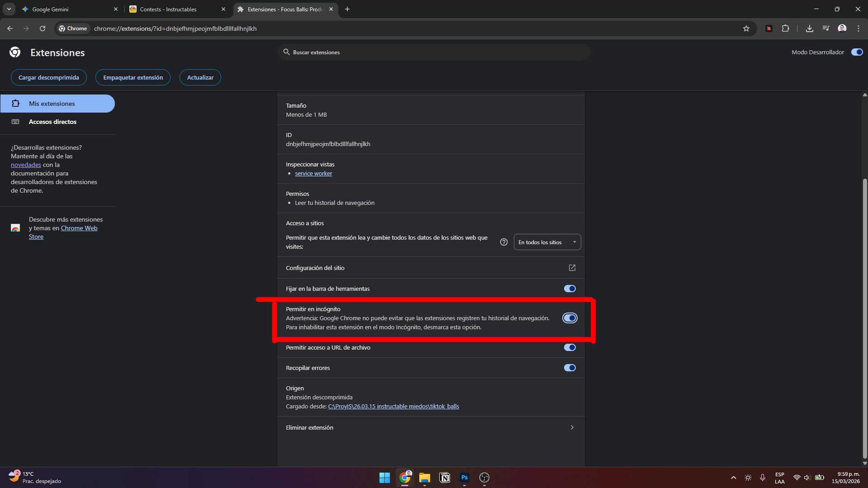Toggle Fijar en la barra de herramientas

(569, 289)
